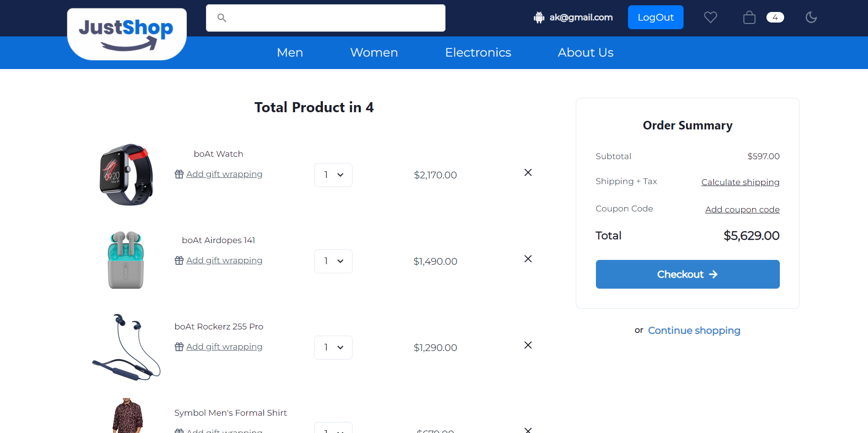
Task: Click the $1,490.00 price
Action: tap(435, 261)
